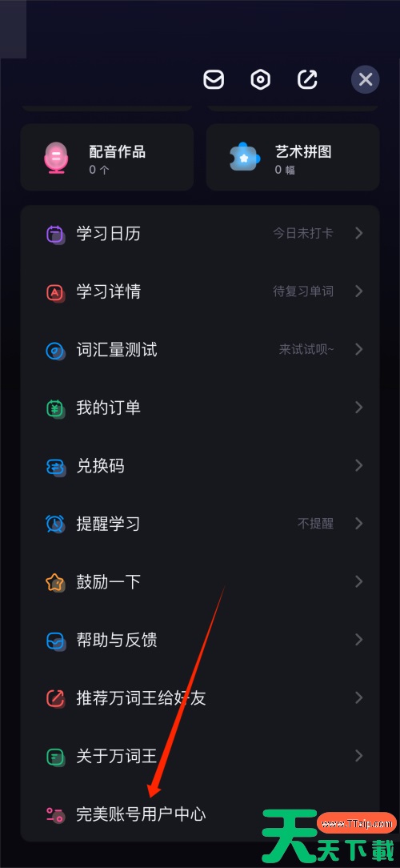Tap the 提醒学习 alarm clock icon
The height and width of the screenshot is (868, 400).
pos(54,524)
